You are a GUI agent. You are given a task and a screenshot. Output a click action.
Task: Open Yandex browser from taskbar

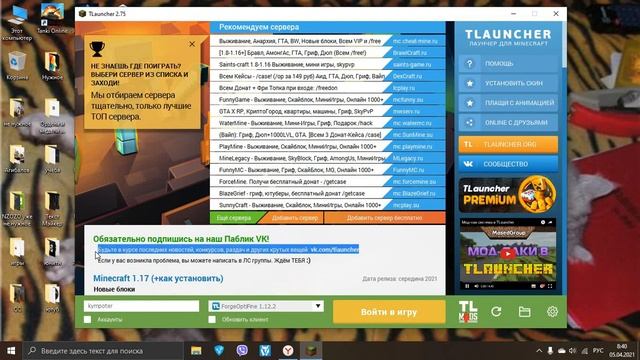point(288,351)
